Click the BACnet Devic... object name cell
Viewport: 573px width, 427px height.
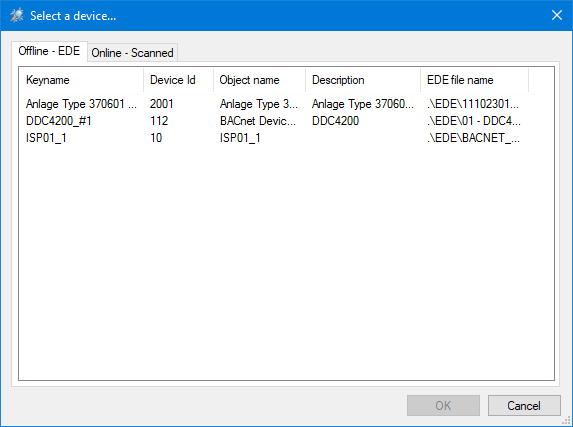click(x=258, y=121)
